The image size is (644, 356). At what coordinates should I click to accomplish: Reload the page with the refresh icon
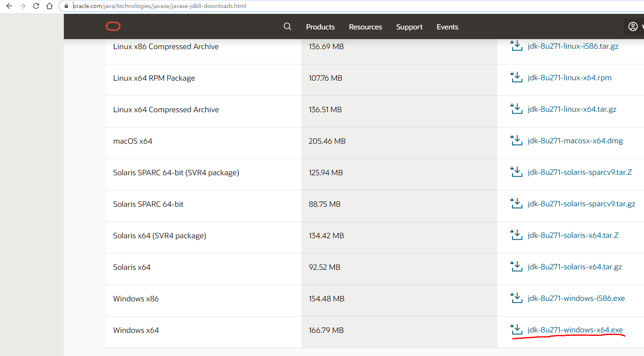tap(36, 6)
